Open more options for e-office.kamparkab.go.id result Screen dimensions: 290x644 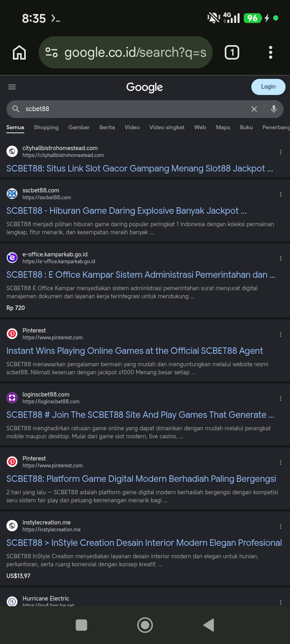coord(281,258)
